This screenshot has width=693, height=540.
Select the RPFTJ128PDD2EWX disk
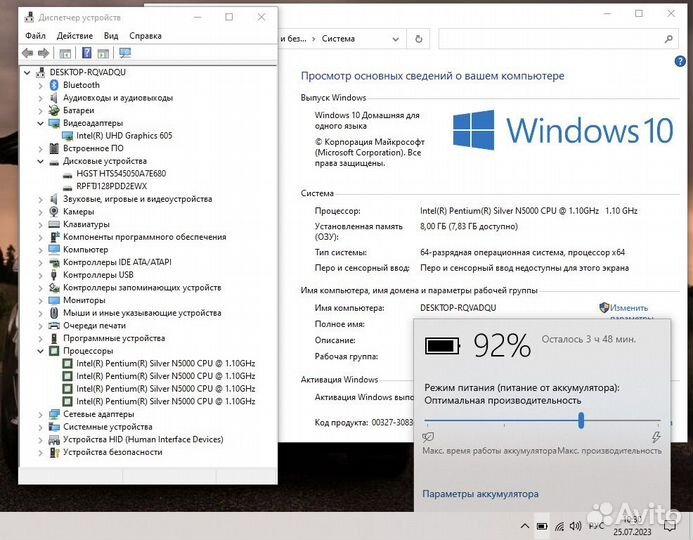[111, 186]
